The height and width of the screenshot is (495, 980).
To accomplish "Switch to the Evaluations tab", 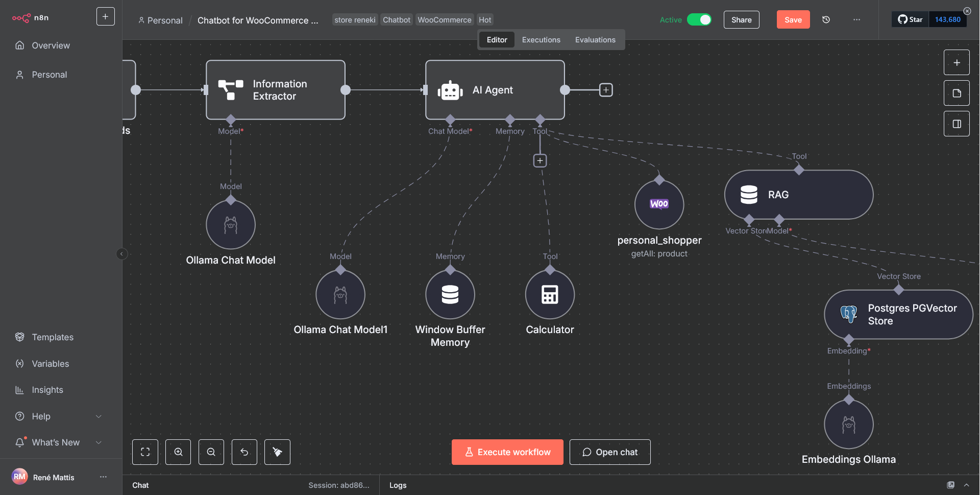I will 595,40.
